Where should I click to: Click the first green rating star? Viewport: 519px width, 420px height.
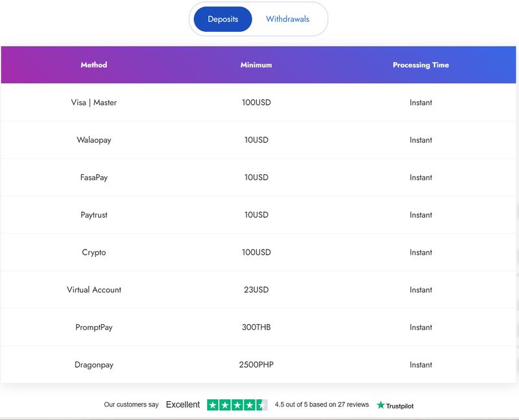coord(213,405)
